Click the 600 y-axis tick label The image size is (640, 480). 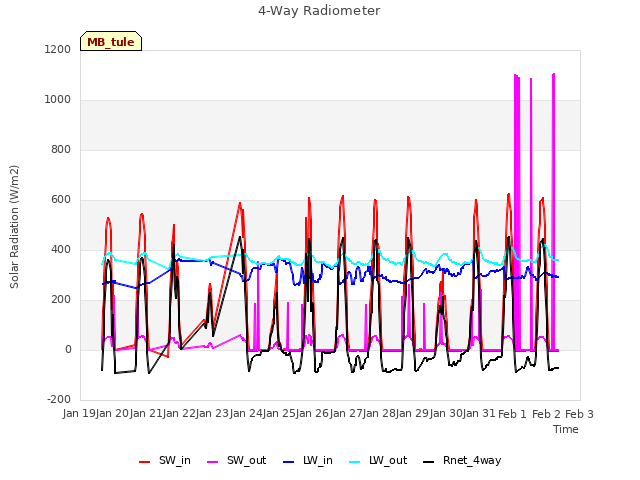pos(61,200)
